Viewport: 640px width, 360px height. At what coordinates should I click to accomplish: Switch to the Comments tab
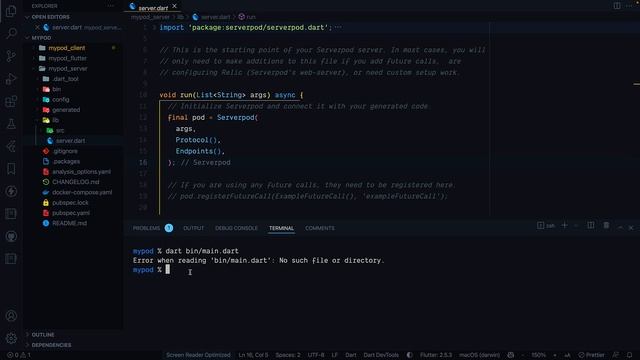coord(320,228)
